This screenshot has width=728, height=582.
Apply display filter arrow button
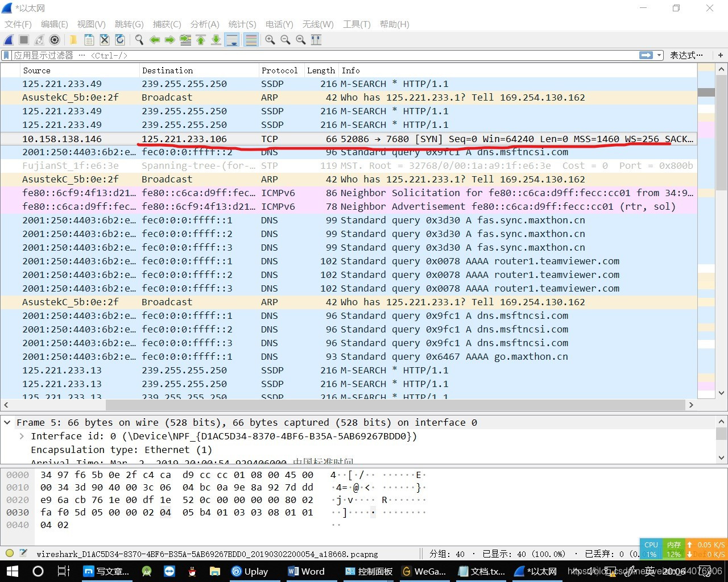[646, 55]
